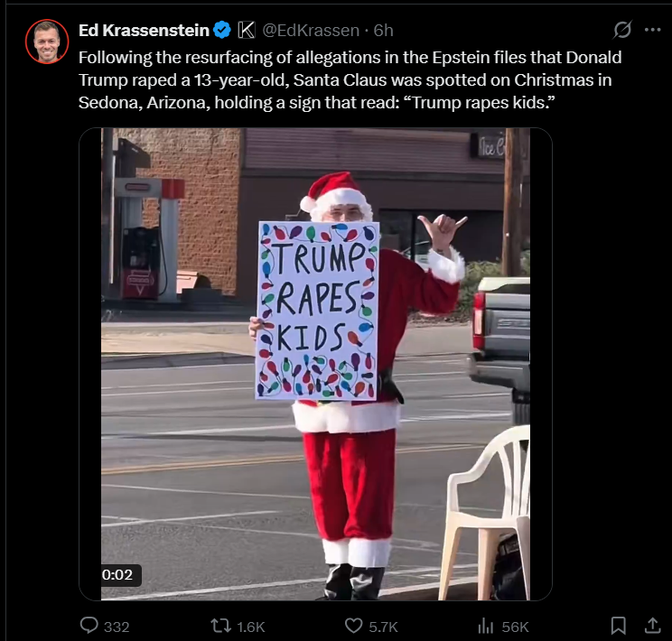The width and height of the screenshot is (672, 641).
Task: View post analytics bar chart icon
Action: pyautogui.click(x=486, y=626)
